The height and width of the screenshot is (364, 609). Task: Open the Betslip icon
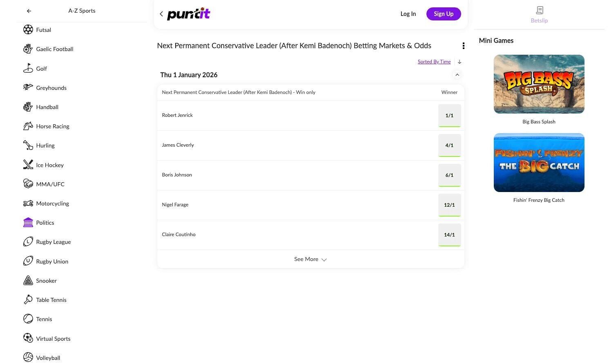coord(539,10)
